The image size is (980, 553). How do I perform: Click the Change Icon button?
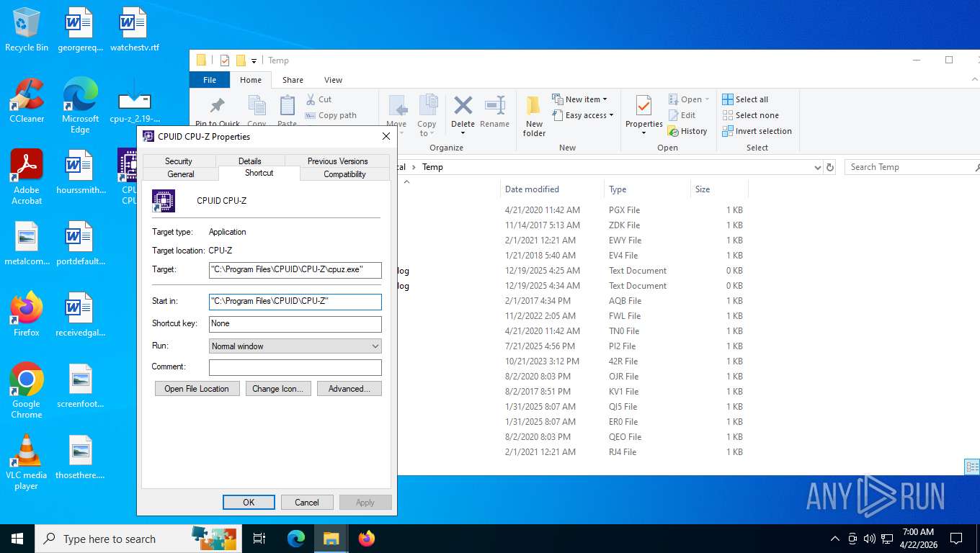coord(278,389)
